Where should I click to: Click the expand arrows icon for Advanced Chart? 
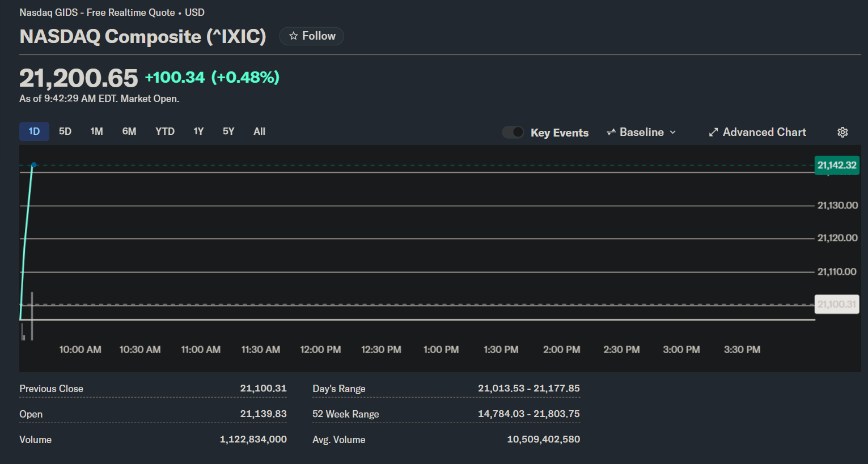713,132
